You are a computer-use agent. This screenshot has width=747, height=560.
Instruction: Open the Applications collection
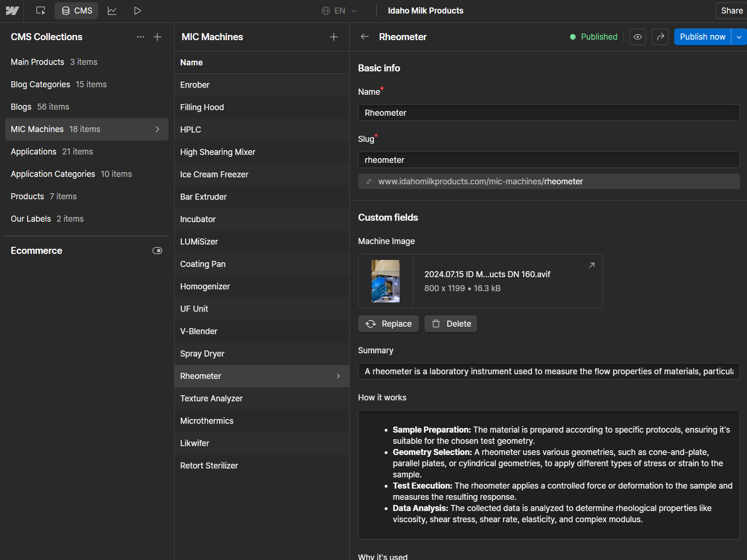[x=87, y=152]
